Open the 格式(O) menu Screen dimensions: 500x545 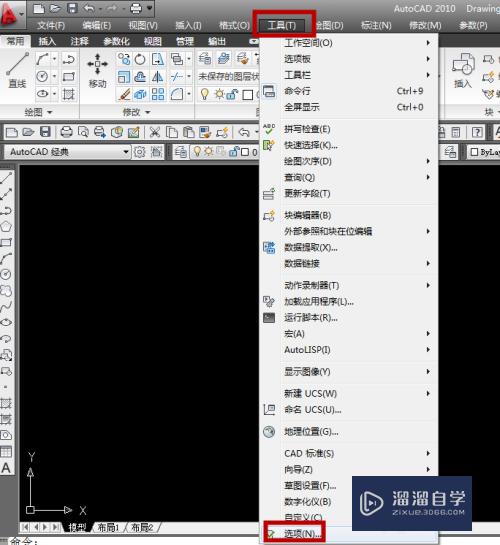coord(234,25)
